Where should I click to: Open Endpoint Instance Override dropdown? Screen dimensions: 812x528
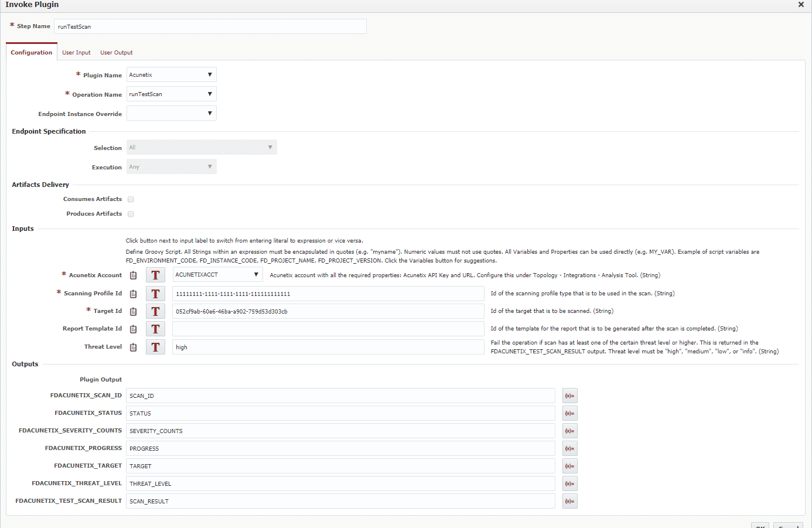[172, 113]
